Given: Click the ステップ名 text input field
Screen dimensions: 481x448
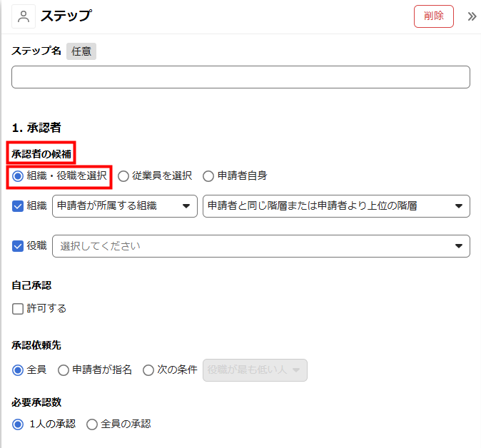Looking at the screenshot, I should [x=241, y=77].
